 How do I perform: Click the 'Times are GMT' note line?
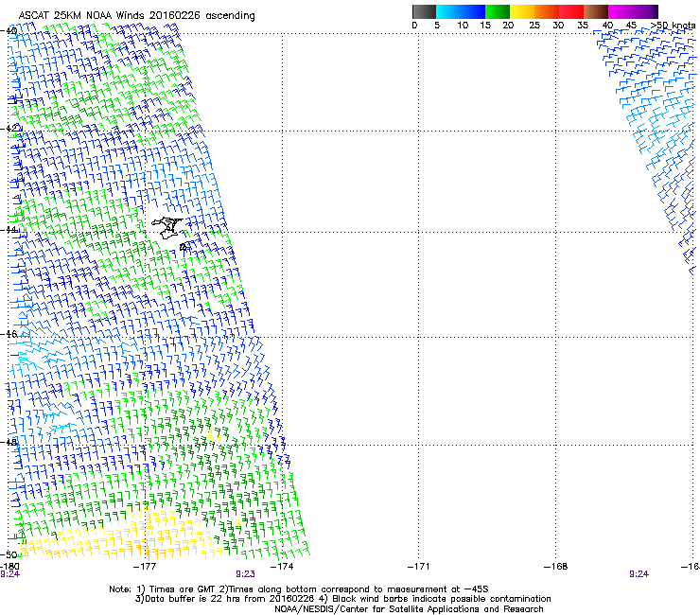[299, 589]
